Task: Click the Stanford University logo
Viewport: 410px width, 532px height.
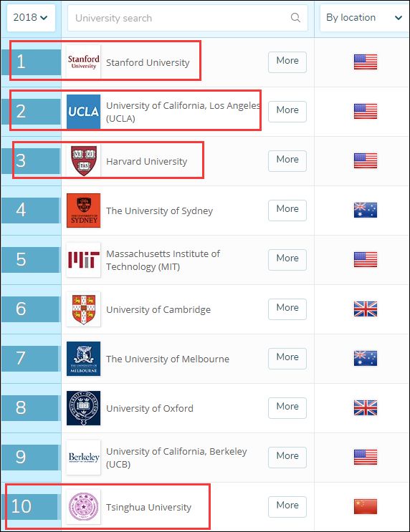Action: [84, 62]
